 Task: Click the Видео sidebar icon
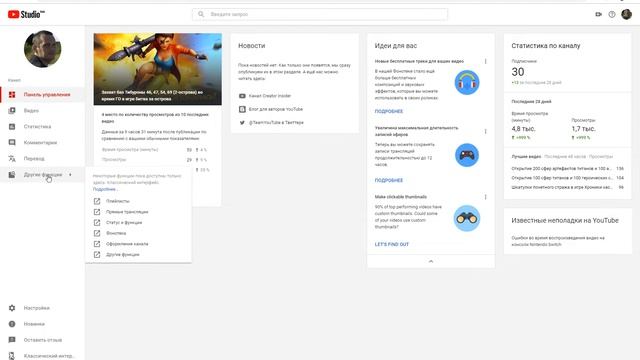point(12,111)
